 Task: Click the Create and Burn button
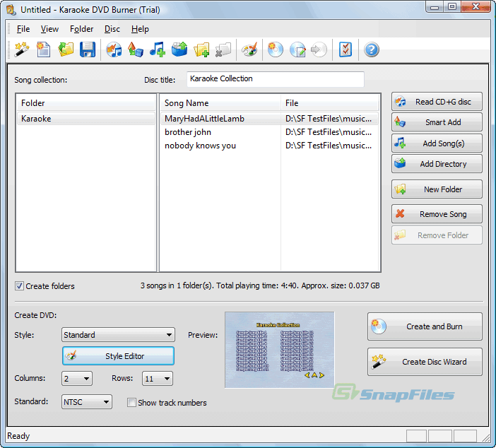tap(425, 326)
